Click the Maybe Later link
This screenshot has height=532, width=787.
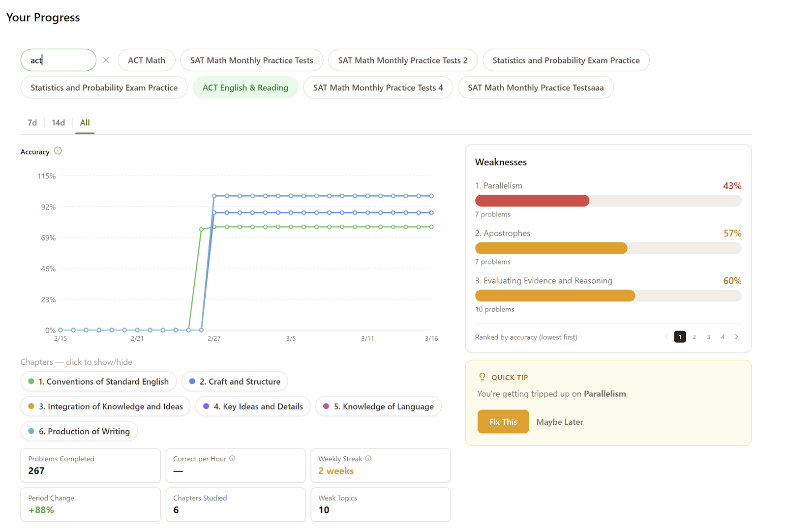[x=559, y=422]
